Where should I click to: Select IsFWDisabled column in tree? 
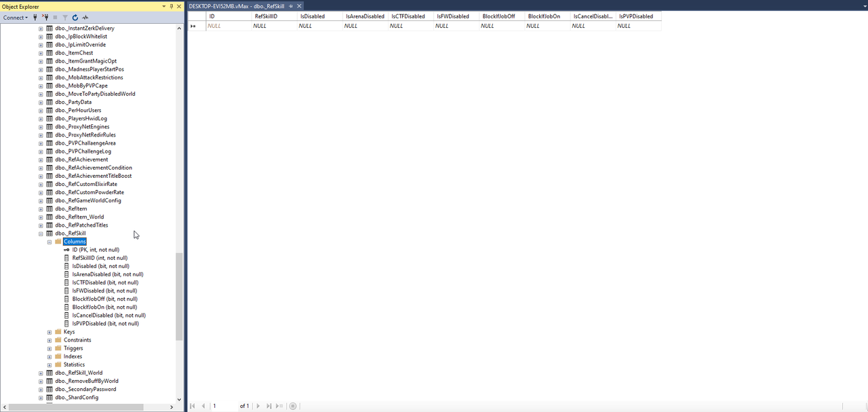[104, 291]
